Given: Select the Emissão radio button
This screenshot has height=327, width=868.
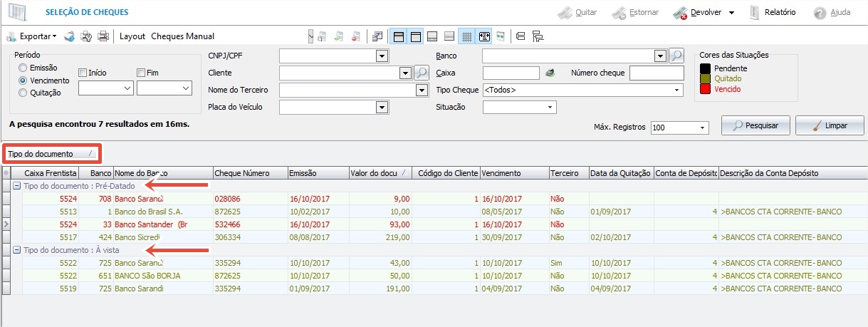Looking at the screenshot, I should pyautogui.click(x=23, y=68).
